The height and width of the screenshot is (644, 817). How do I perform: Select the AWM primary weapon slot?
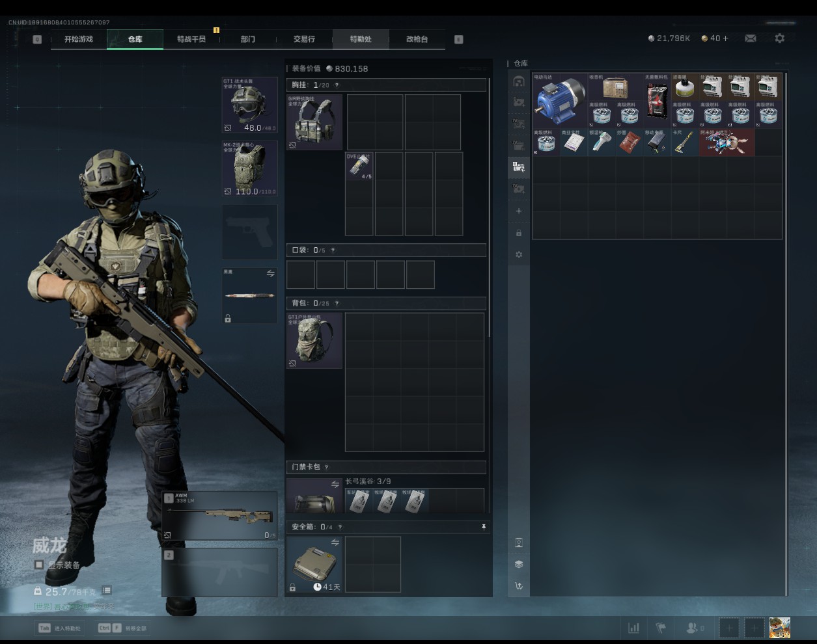pyautogui.click(x=220, y=516)
